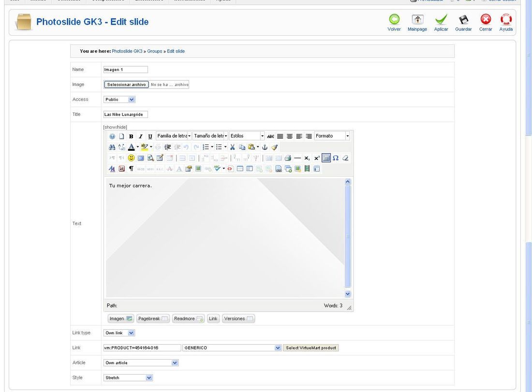532x392 pixels.
Task: Click the print icon in editor
Action: click(x=288, y=158)
